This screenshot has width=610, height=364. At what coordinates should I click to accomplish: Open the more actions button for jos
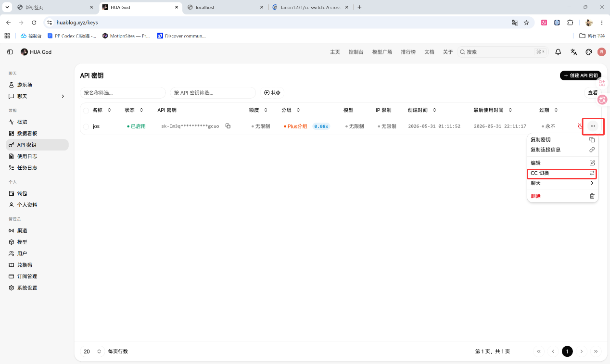(x=593, y=126)
